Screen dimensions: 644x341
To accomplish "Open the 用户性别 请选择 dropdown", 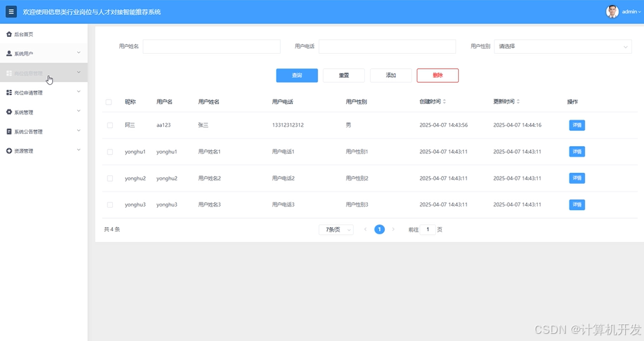I will tap(562, 47).
